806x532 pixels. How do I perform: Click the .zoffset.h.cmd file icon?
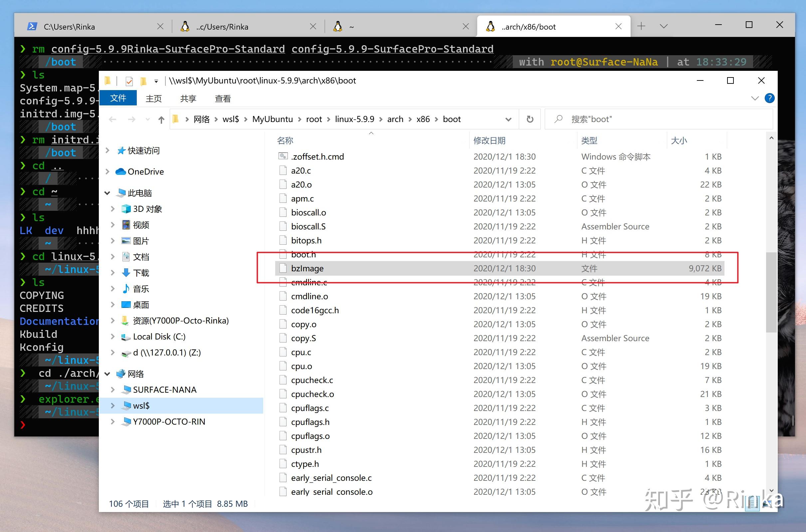point(283,156)
